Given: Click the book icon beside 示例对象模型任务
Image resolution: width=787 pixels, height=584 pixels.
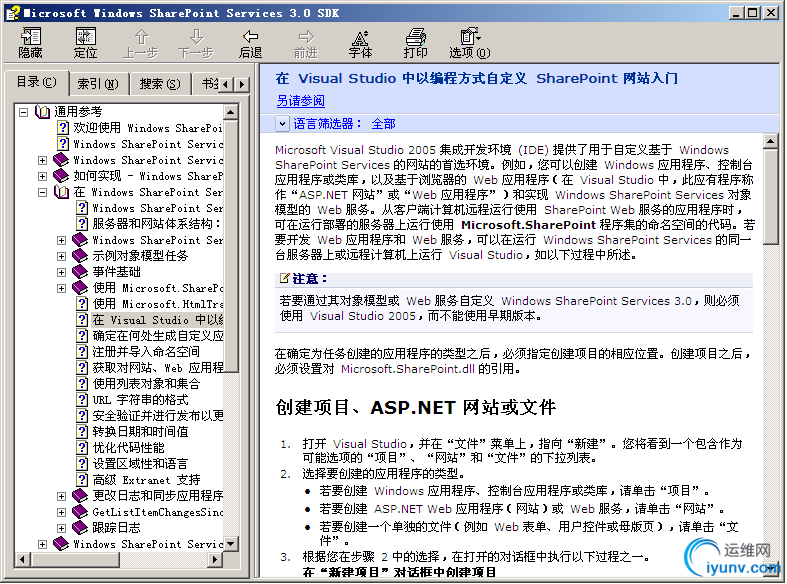Looking at the screenshot, I should (80, 256).
